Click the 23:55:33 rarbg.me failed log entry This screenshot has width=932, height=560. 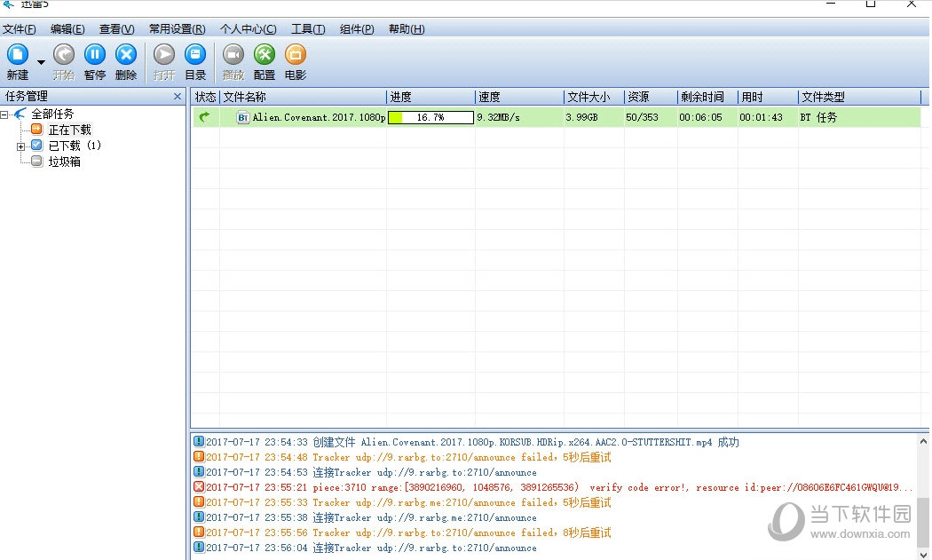coord(408,502)
